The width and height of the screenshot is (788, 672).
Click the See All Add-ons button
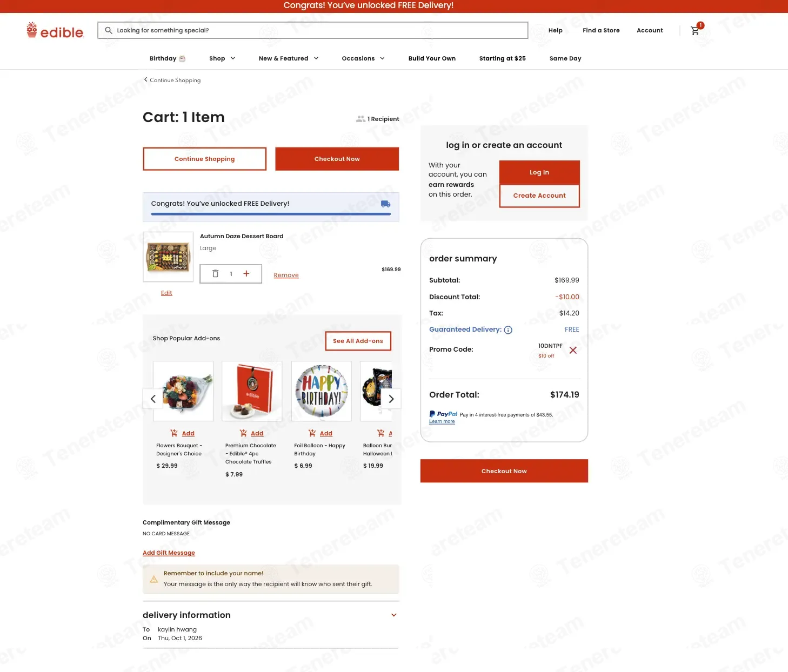pyautogui.click(x=358, y=341)
